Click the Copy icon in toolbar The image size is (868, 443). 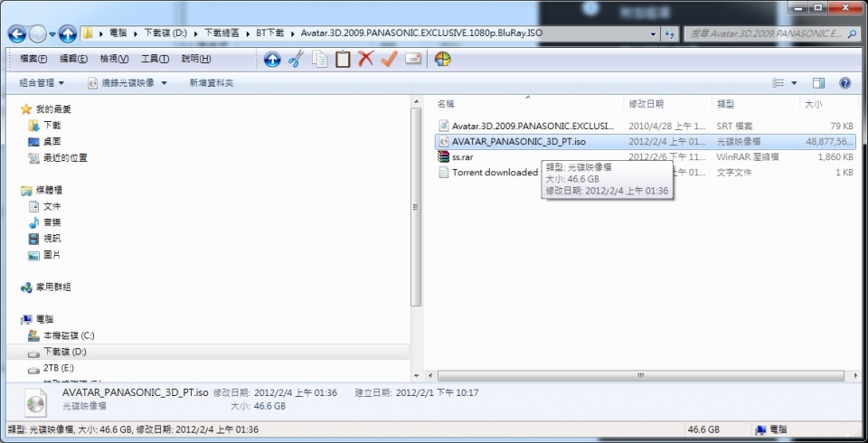pyautogui.click(x=319, y=59)
